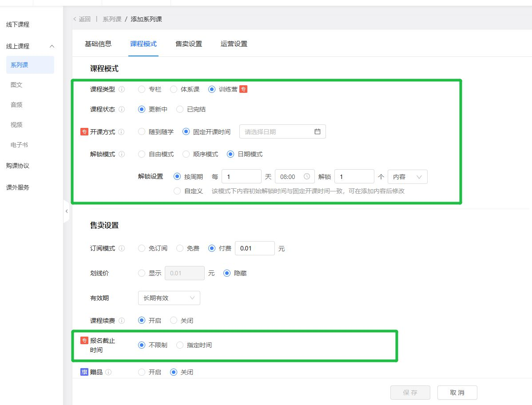This screenshot has height=405, width=532.
Task: Open the 长期有效 validity dropdown
Action: pos(169,298)
